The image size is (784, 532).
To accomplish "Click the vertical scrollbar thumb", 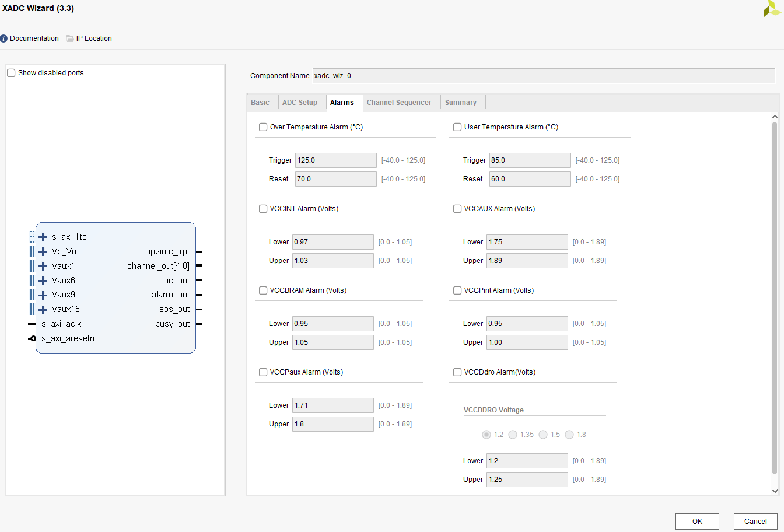I will [775, 297].
